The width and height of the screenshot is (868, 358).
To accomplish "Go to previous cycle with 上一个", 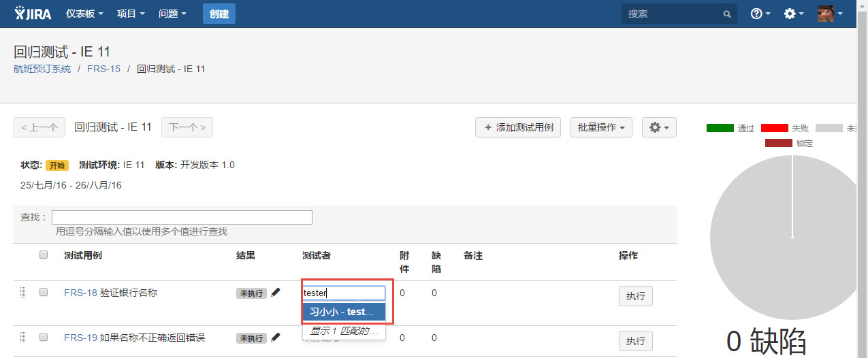I will click(x=39, y=127).
